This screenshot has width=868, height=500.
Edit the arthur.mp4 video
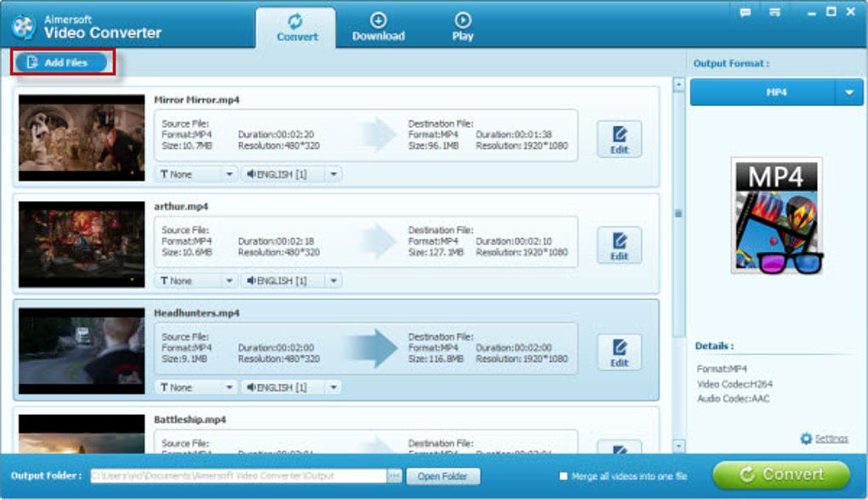coord(619,245)
